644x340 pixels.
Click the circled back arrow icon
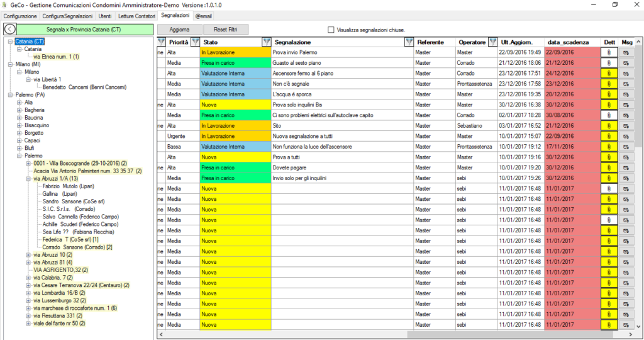coord(10,29)
